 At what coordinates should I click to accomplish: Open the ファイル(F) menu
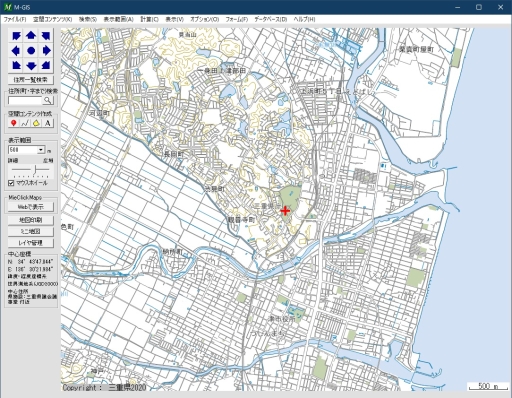point(15,19)
